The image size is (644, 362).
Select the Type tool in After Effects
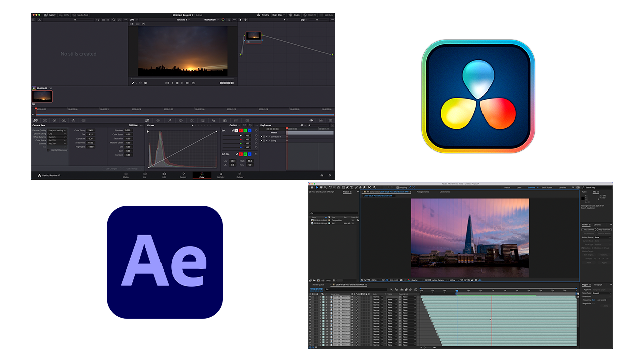point(351,187)
